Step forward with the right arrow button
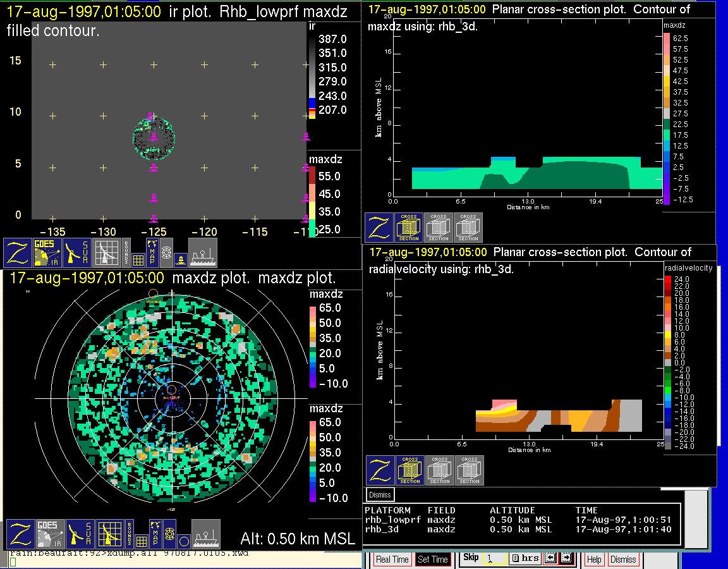728x569 pixels. click(566, 559)
